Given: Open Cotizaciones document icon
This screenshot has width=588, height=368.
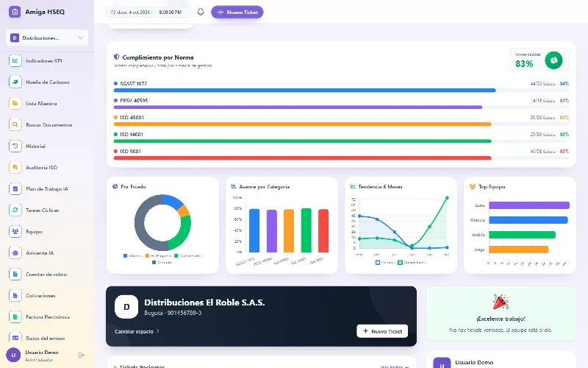Looking at the screenshot, I should 15,296.
